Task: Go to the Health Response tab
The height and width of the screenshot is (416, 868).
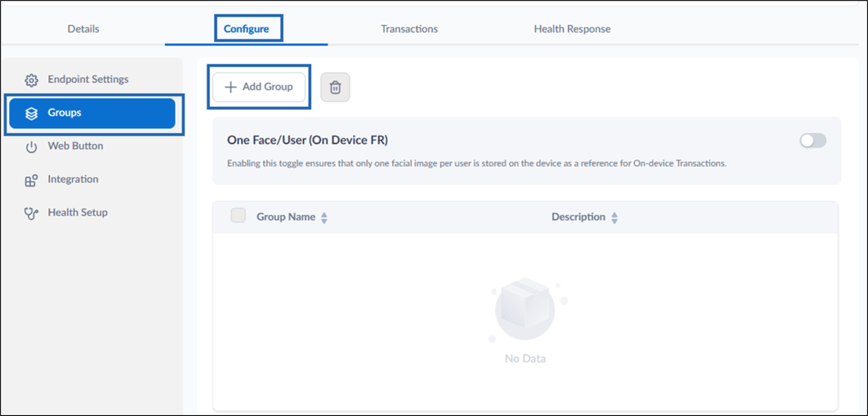Action: click(572, 29)
